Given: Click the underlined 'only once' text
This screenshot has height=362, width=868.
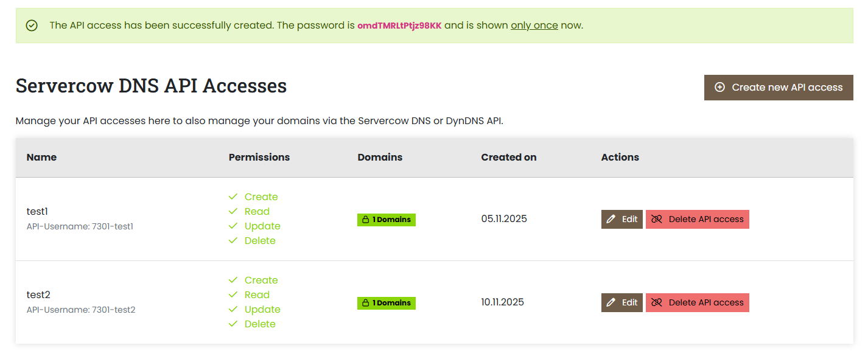Looking at the screenshot, I should (x=534, y=25).
